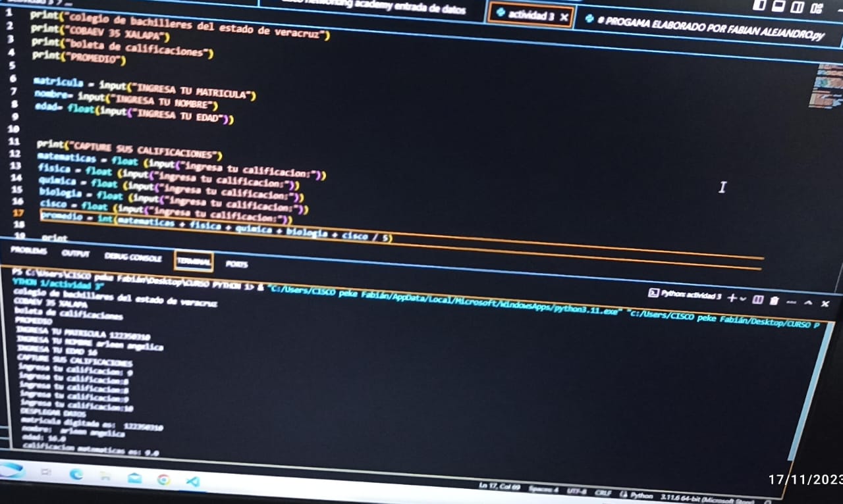Open customize layout icon
This screenshot has width=843, height=504.
coord(817,8)
